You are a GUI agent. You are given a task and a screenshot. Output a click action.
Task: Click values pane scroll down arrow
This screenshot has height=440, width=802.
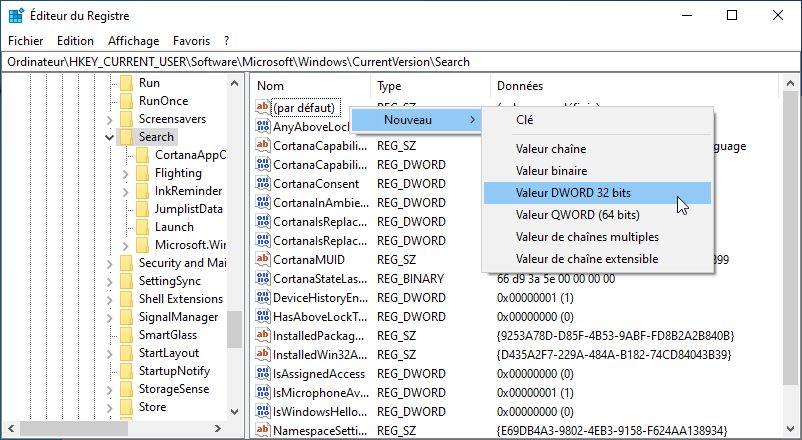click(x=790, y=429)
